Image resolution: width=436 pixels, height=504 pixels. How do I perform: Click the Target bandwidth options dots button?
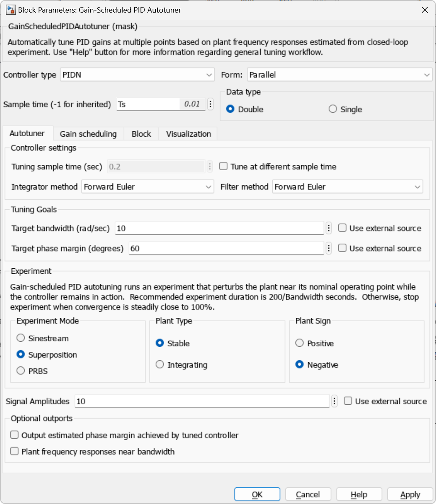[329, 228]
